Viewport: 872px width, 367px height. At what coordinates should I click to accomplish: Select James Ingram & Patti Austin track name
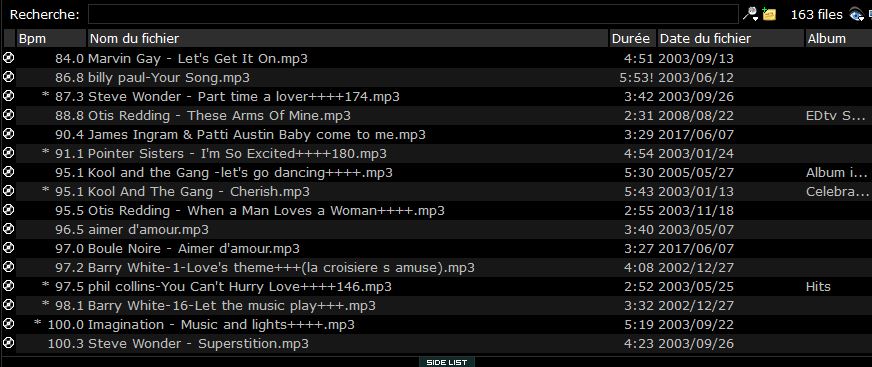[257, 135]
